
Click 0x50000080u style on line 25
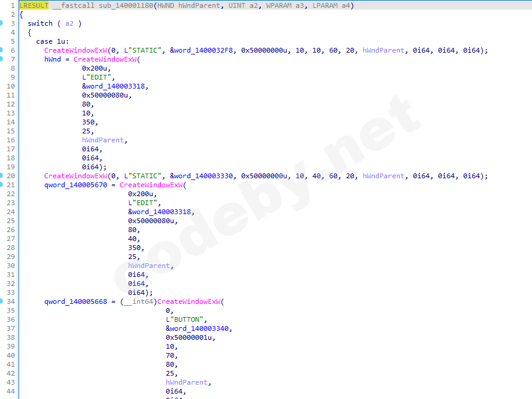(x=151, y=221)
